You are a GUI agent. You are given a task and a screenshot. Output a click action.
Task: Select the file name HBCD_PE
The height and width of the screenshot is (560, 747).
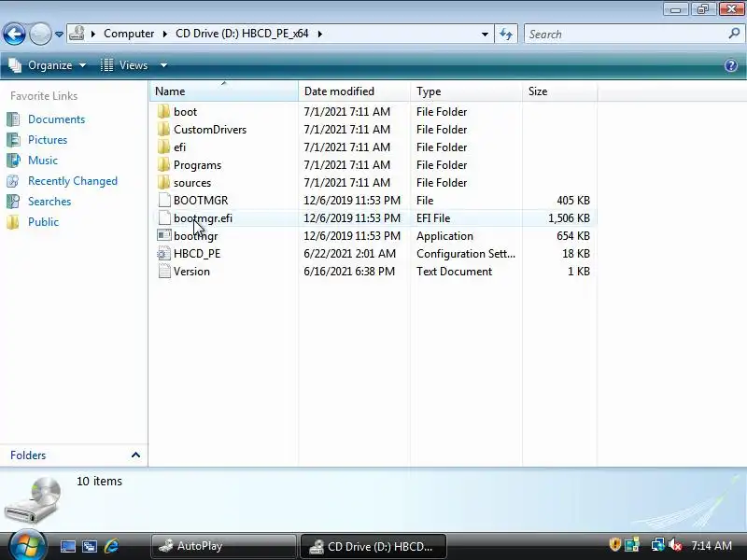coord(197,254)
